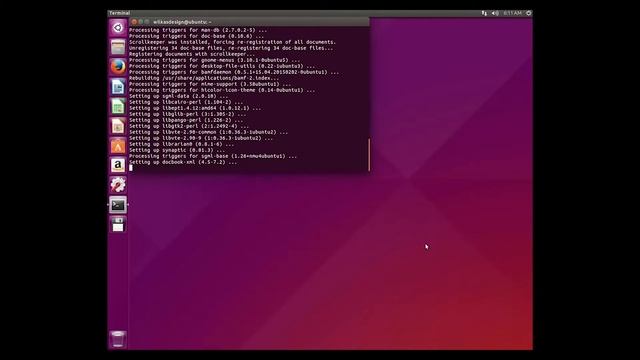Open the Files manager from the launcher

(x=118, y=47)
